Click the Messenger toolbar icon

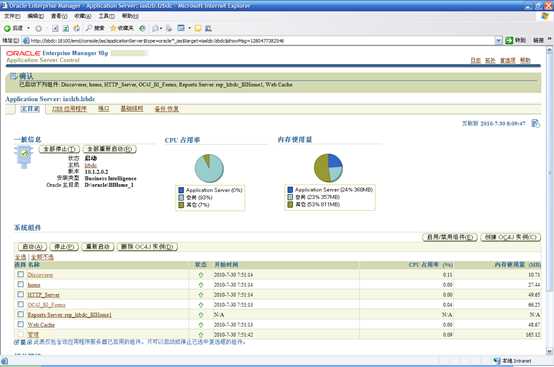pos(208,28)
